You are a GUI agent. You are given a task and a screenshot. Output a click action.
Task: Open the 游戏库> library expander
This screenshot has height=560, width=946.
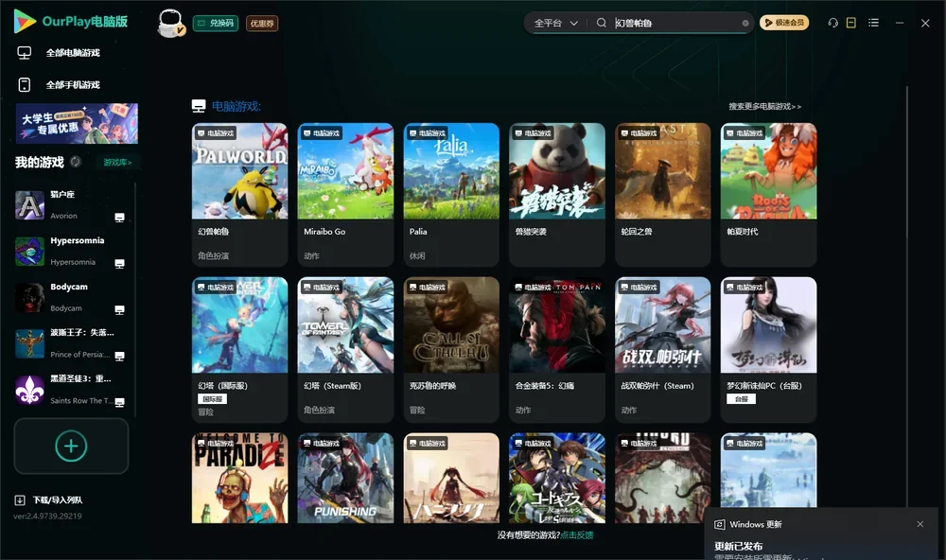pyautogui.click(x=117, y=162)
